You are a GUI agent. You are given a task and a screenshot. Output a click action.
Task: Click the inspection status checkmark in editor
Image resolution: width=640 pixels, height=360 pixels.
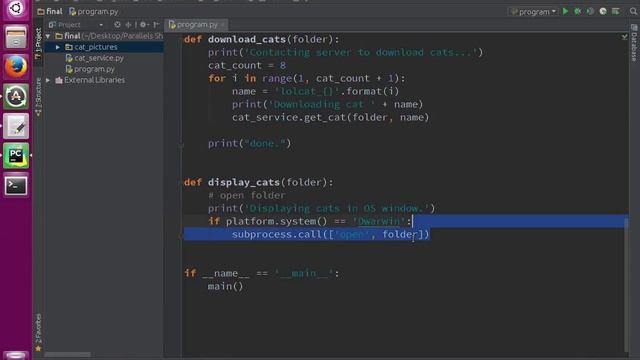pyautogui.click(x=624, y=37)
